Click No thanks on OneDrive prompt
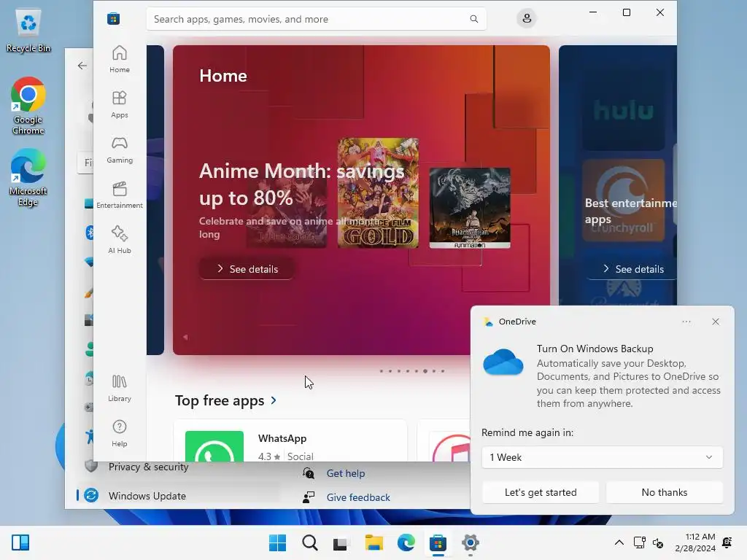This screenshot has width=747, height=560. click(664, 492)
